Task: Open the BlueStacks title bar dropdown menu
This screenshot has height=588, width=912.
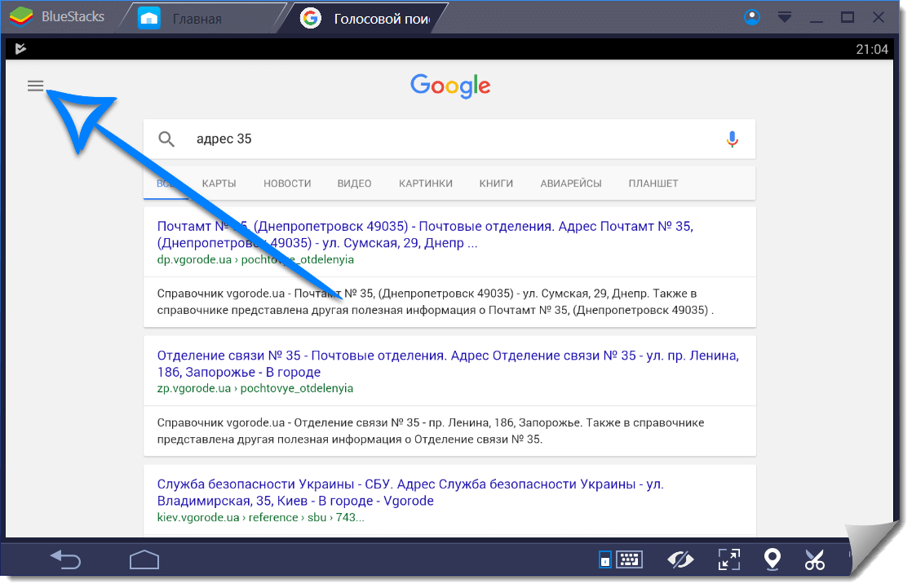Action: click(785, 17)
